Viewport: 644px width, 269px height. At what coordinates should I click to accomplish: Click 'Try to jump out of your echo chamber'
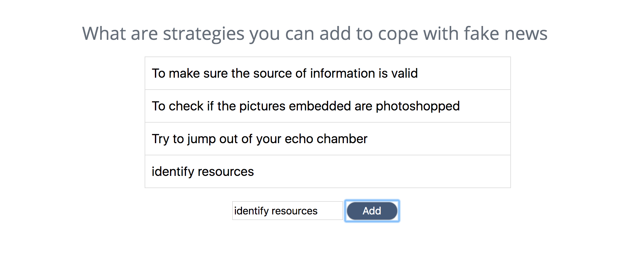(x=327, y=139)
